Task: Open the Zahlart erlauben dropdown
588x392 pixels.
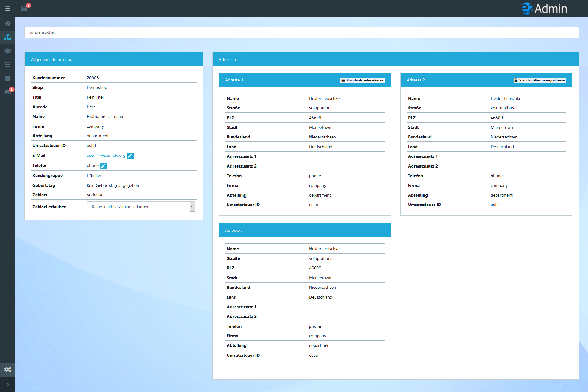Action: [141, 207]
